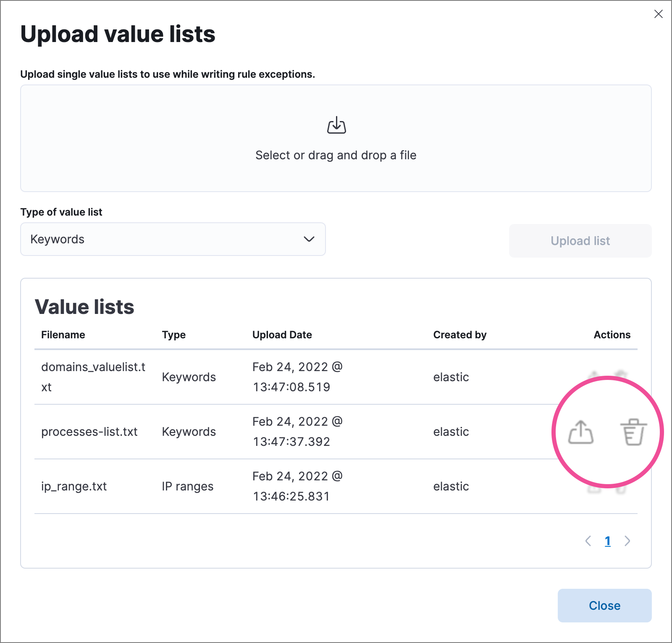Screen dimensions: 672x643
Task: Click the previous page chevron
Action: pos(588,541)
